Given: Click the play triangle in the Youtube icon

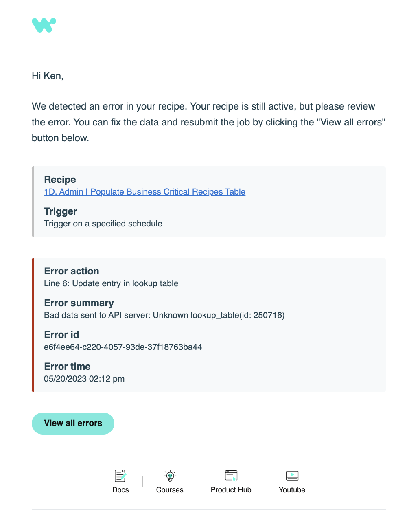Looking at the screenshot, I should pos(292,475).
